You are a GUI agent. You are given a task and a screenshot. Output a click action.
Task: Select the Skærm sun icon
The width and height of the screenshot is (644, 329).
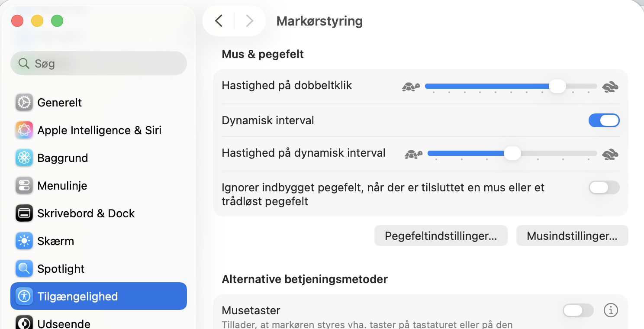(x=24, y=241)
